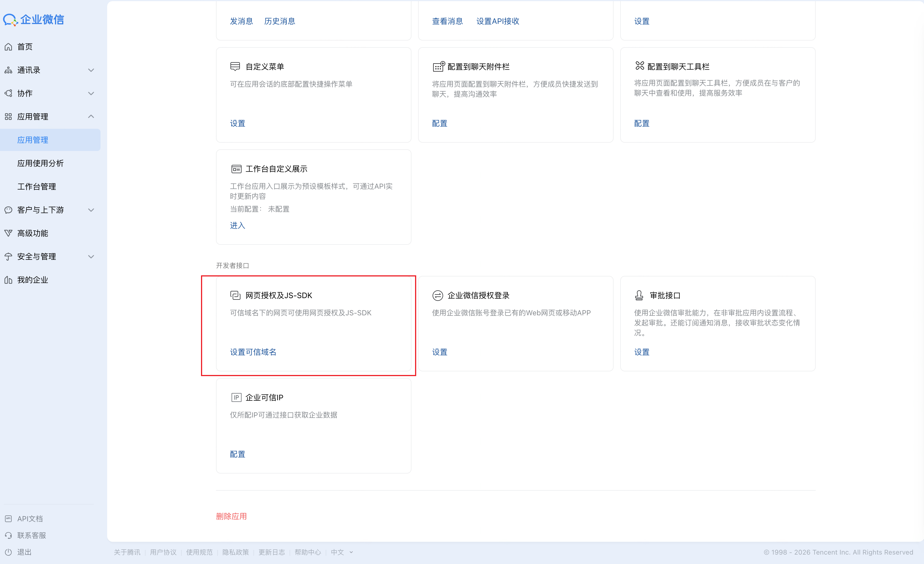The width and height of the screenshot is (924, 564).
Task: Expand the 客户与上下游 chevron
Action: (x=91, y=210)
